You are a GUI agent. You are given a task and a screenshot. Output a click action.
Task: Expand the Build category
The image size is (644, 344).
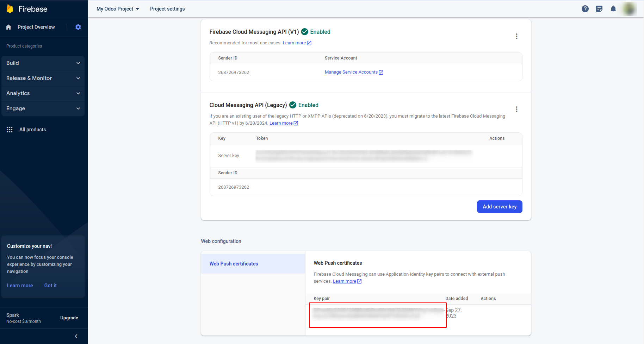(43, 63)
